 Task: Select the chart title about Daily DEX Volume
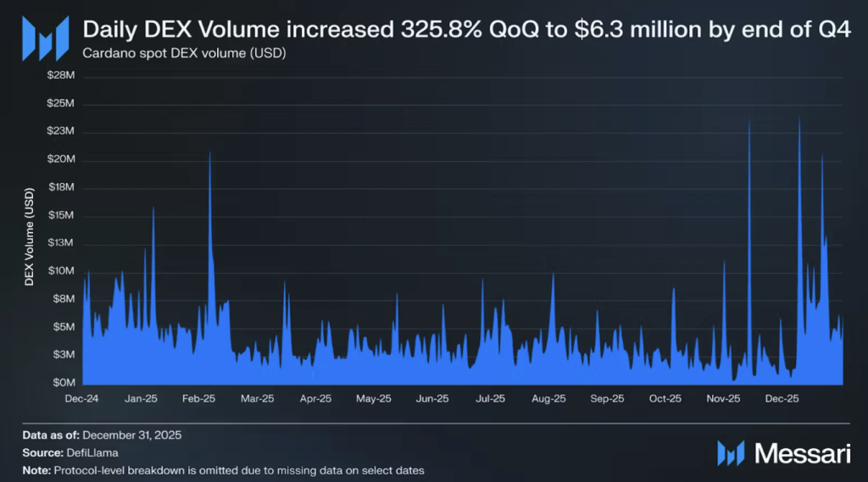pyautogui.click(x=465, y=31)
